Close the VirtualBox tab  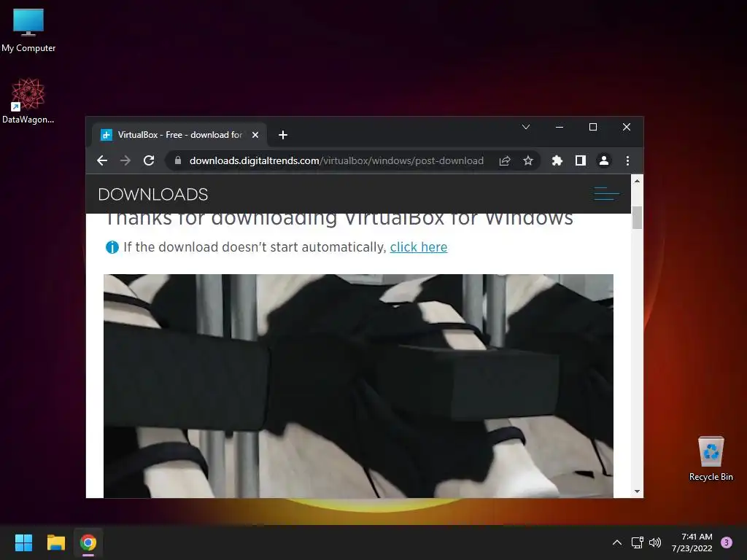click(255, 135)
